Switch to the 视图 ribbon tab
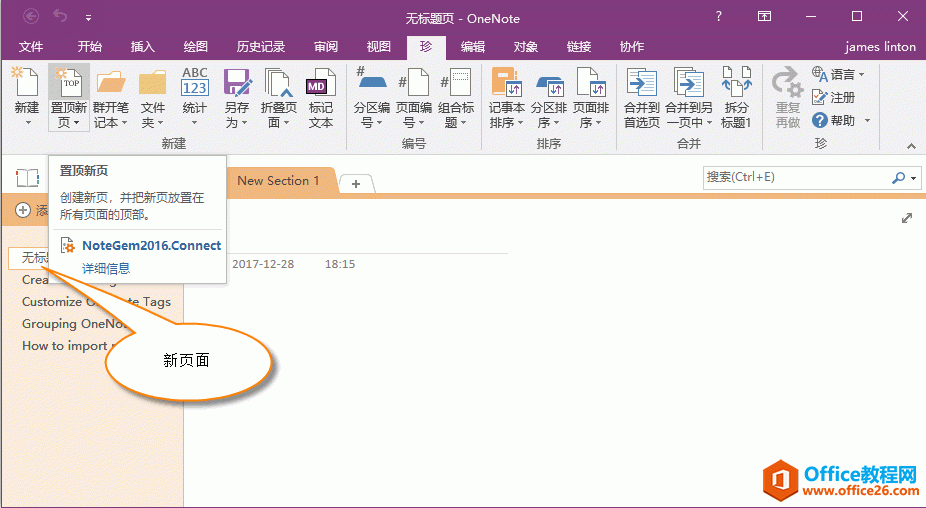 click(x=379, y=47)
